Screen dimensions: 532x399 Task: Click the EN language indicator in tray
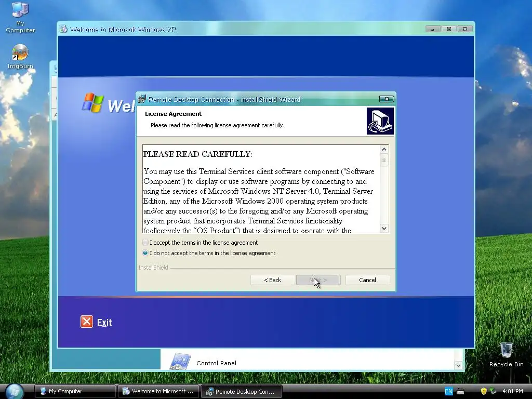point(448,391)
